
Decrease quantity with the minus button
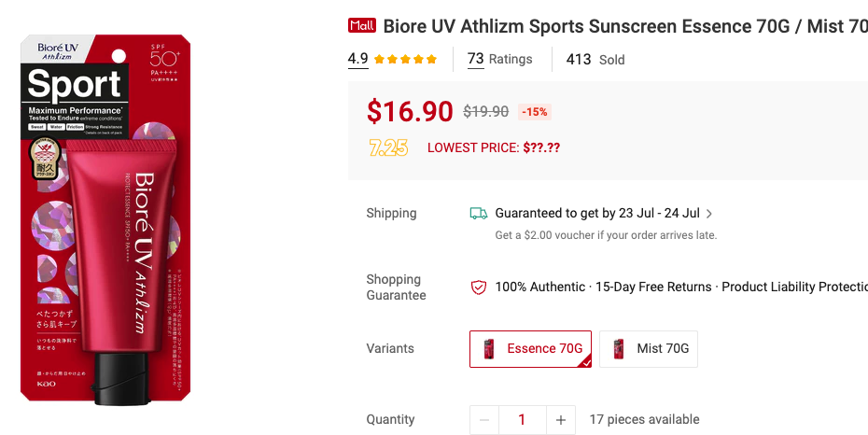coord(483,420)
